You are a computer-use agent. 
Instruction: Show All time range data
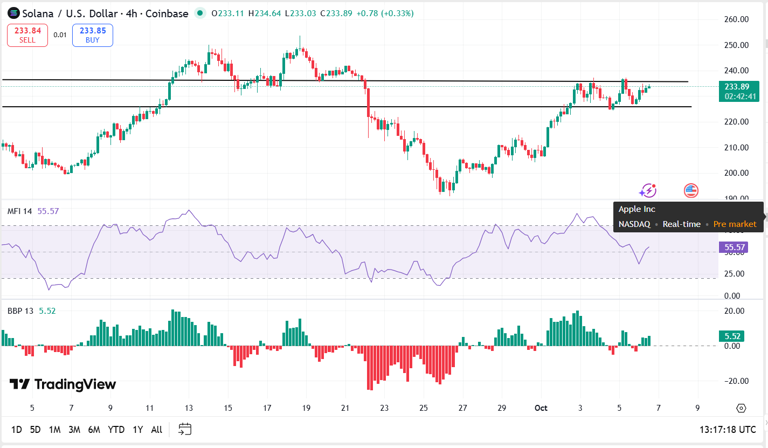[156, 430]
